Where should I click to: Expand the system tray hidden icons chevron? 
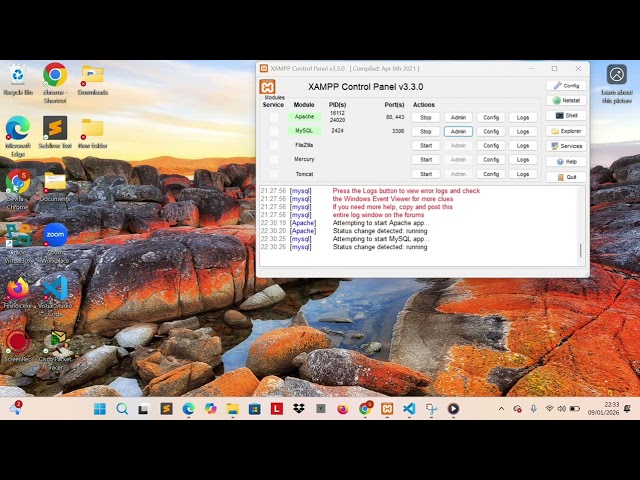[x=501, y=409]
